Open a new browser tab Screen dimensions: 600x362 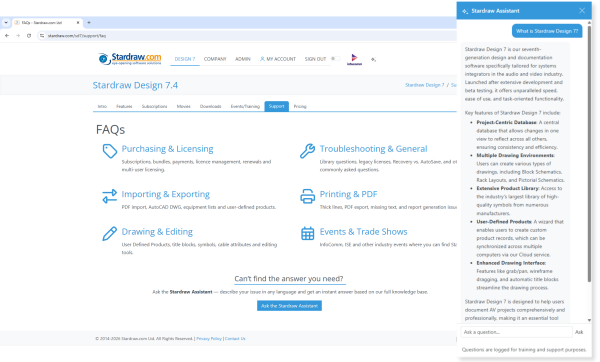[89, 23]
